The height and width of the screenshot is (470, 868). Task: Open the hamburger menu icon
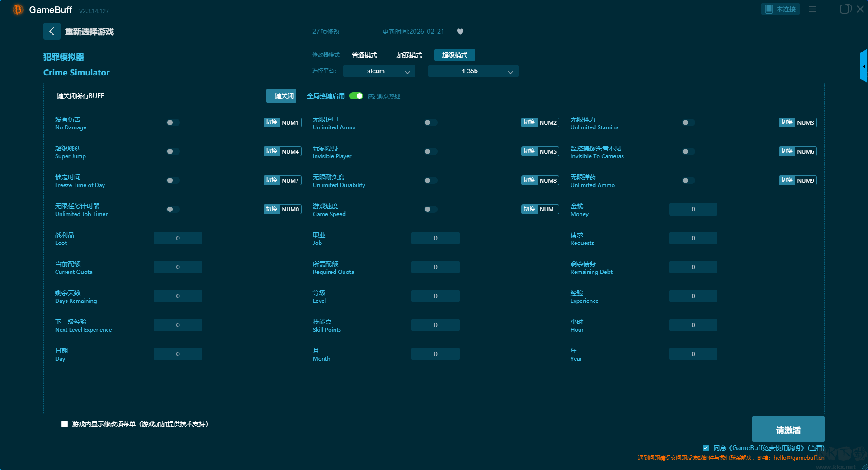pyautogui.click(x=812, y=9)
